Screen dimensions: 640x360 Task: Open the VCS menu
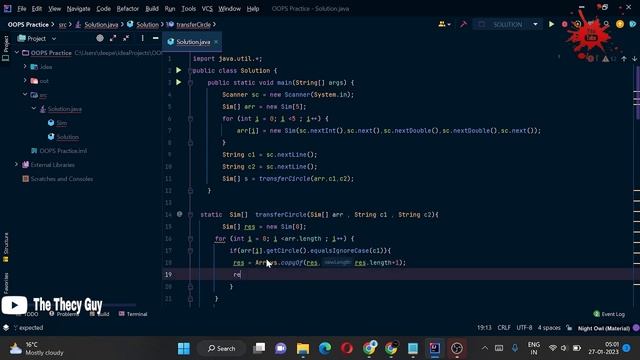pyautogui.click(x=207, y=9)
